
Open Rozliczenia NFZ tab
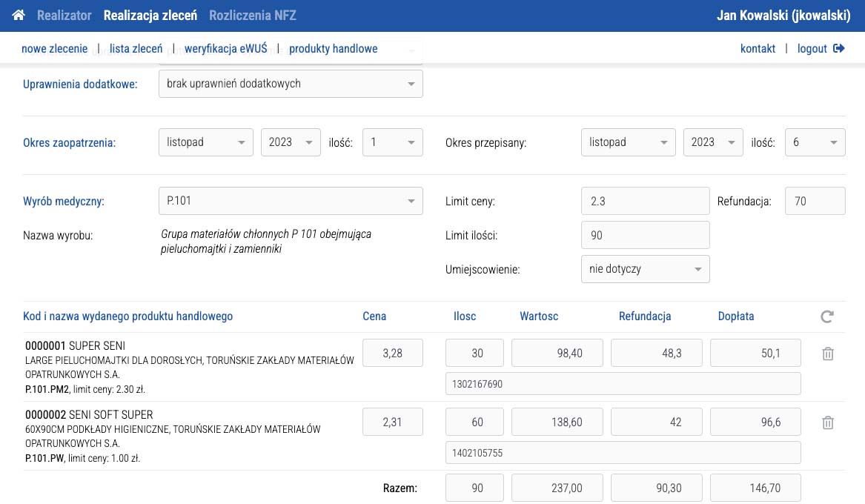click(253, 16)
